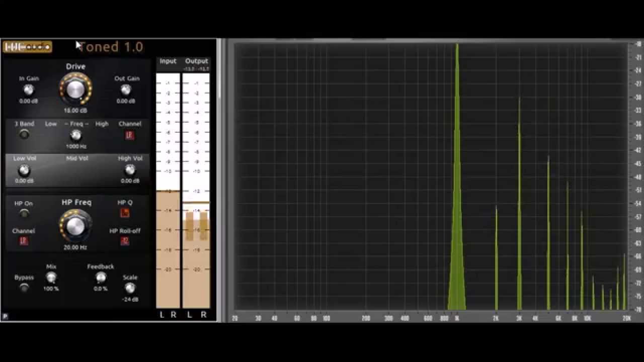Adjust the large HP Freq knob
This screenshot has height=362, width=644.
click(x=75, y=225)
